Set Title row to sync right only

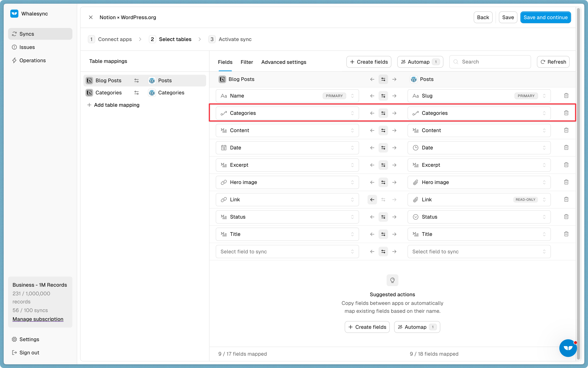[x=394, y=234]
